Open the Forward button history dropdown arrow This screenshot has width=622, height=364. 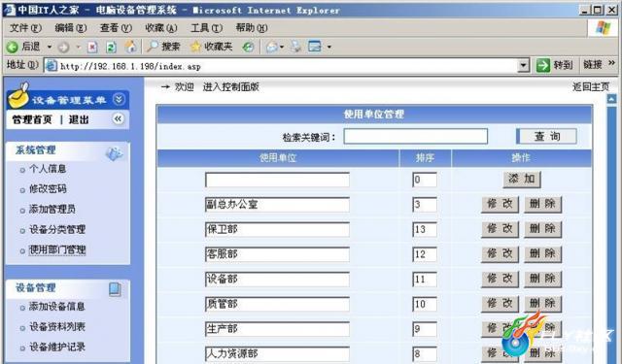coord(78,48)
